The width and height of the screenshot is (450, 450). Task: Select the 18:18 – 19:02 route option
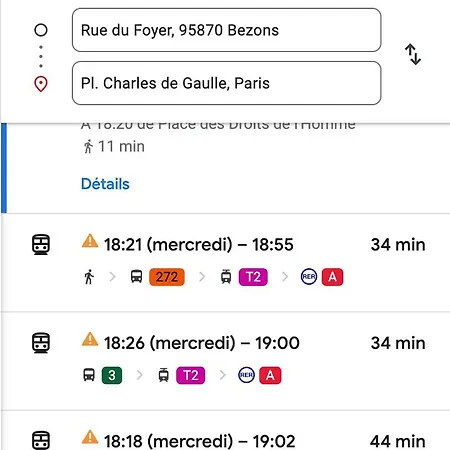click(226, 431)
